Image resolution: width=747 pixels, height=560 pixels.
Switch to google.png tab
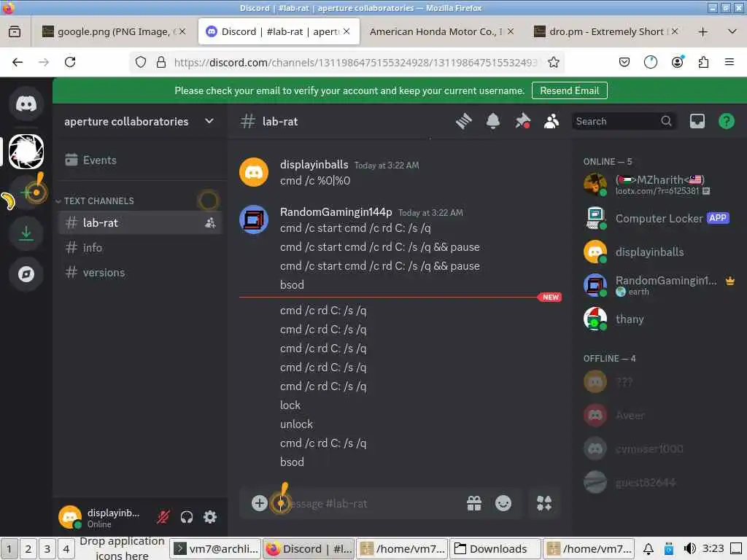[x=113, y=32]
